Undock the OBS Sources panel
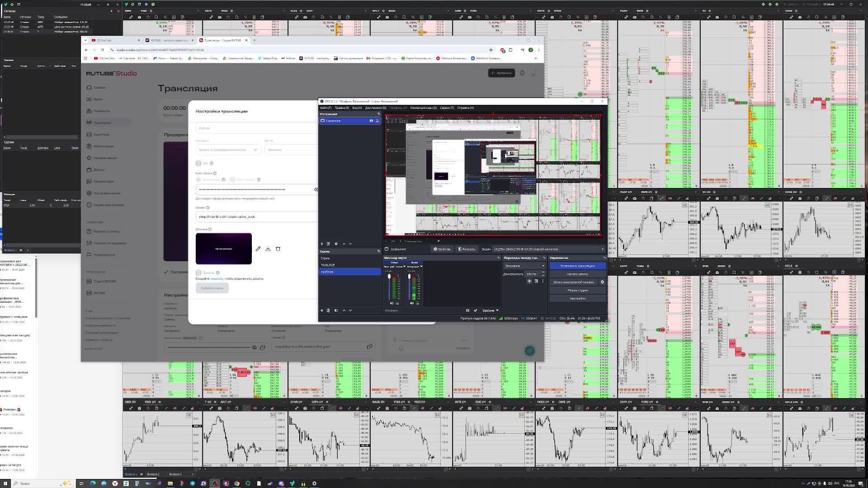 click(378, 114)
